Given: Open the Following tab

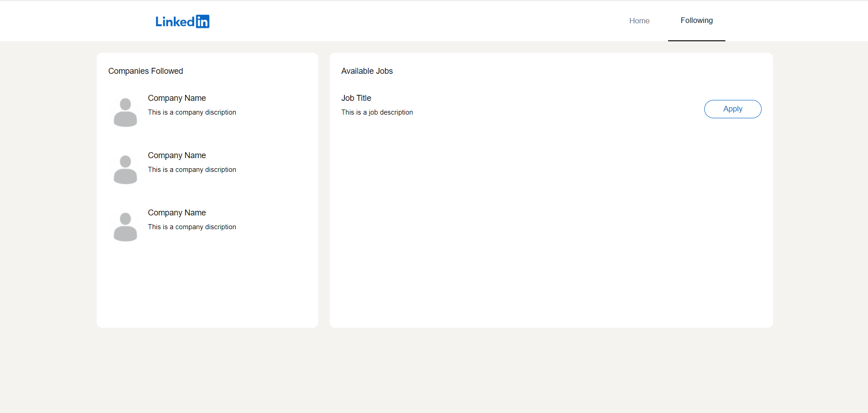Looking at the screenshot, I should [697, 20].
